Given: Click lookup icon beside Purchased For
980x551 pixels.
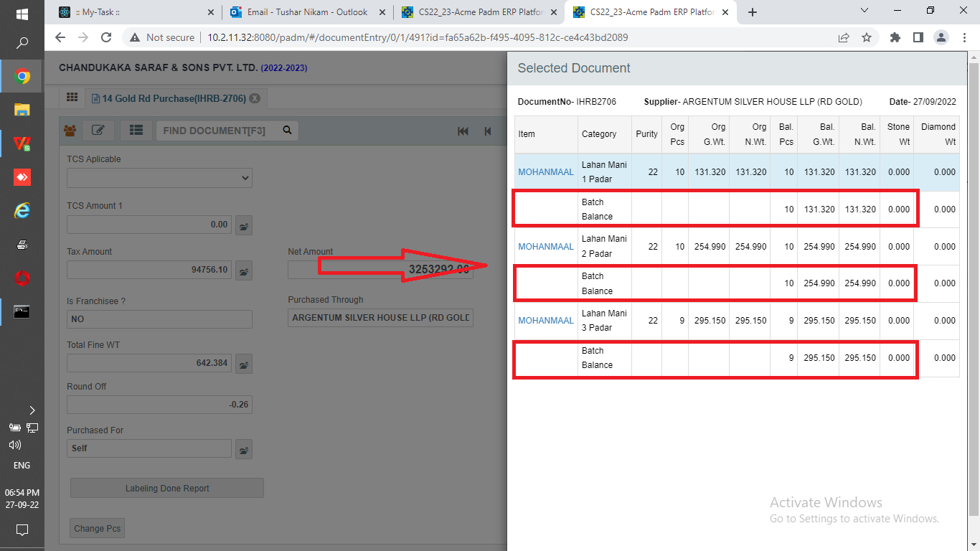Looking at the screenshot, I should 245,449.
